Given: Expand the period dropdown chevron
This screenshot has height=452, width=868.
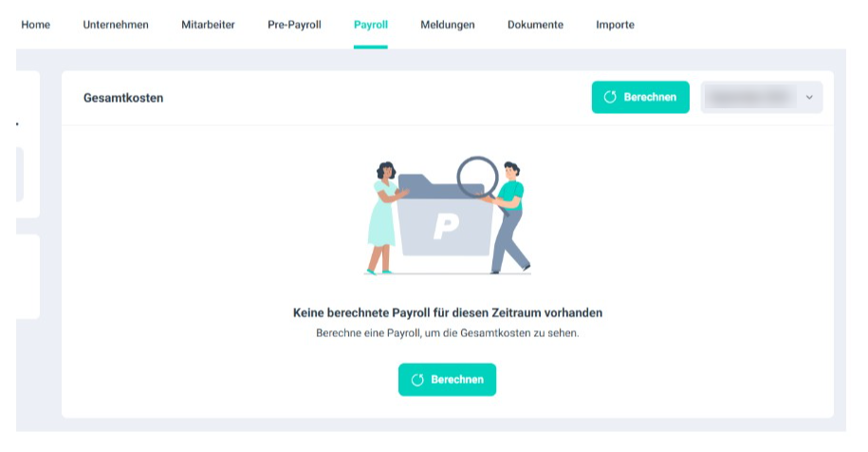Looking at the screenshot, I should (809, 98).
